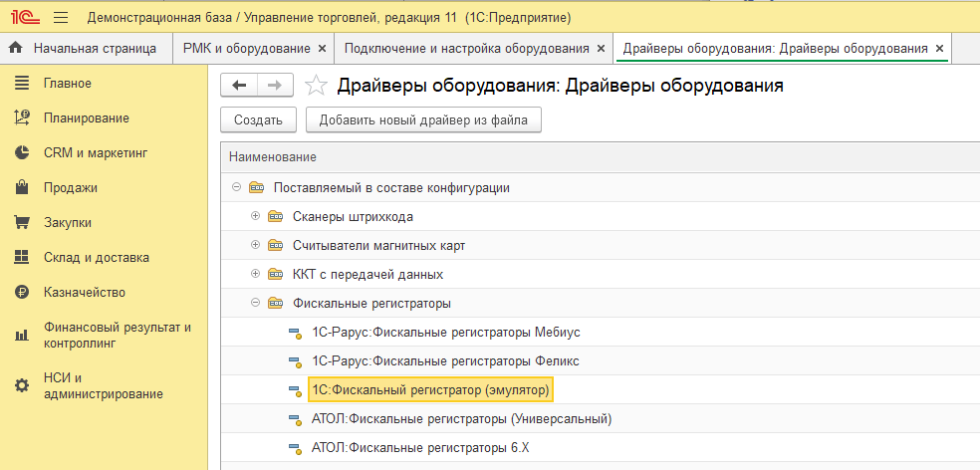Click ККТ с передачей данных folder icon

(x=276, y=274)
